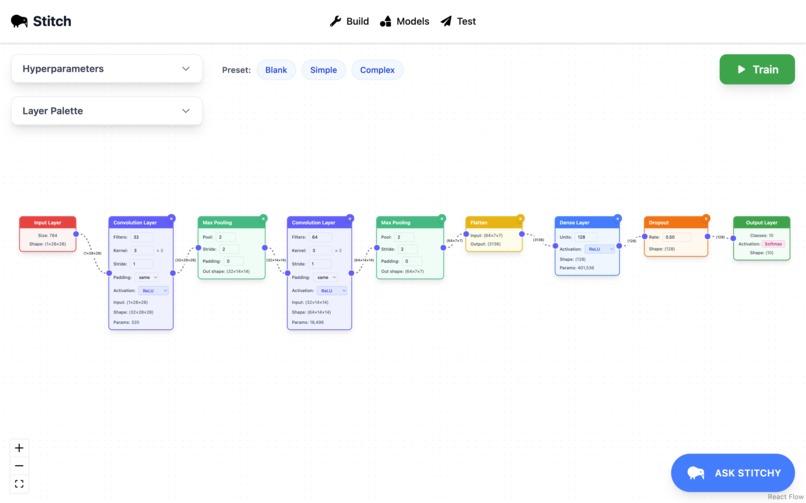Open Activation dropdown in 64-filter Convolution Layer
Viewport: 806px width, 503px height.
click(332, 291)
